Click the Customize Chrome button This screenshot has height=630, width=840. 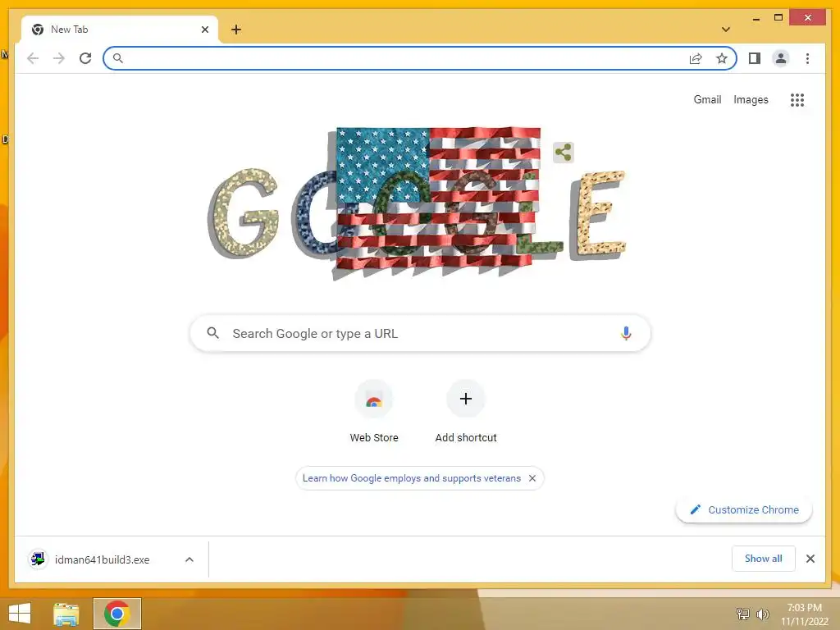744,509
